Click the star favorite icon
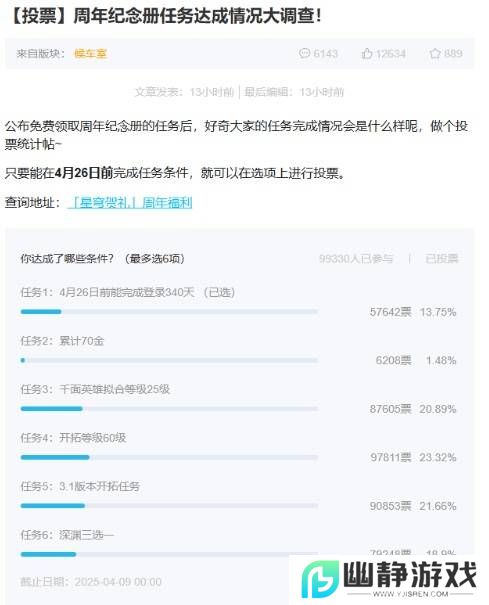This screenshot has width=489, height=605. (x=435, y=53)
